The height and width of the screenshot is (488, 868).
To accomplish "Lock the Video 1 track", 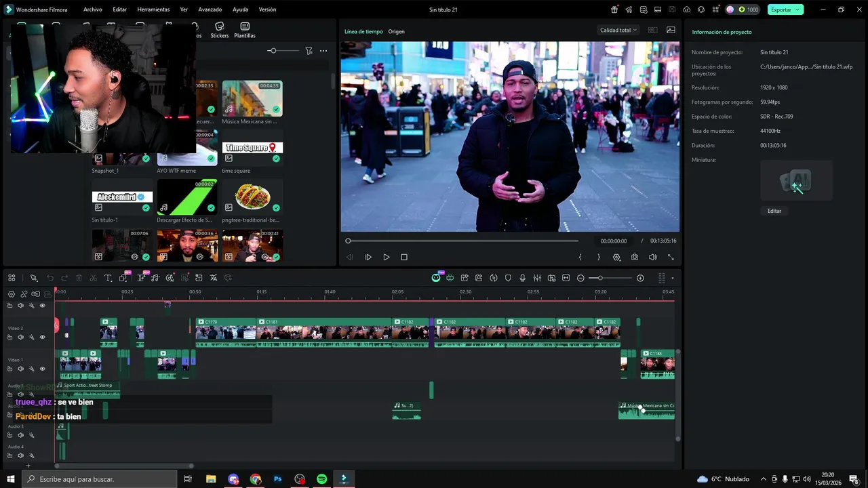I will (x=10, y=369).
